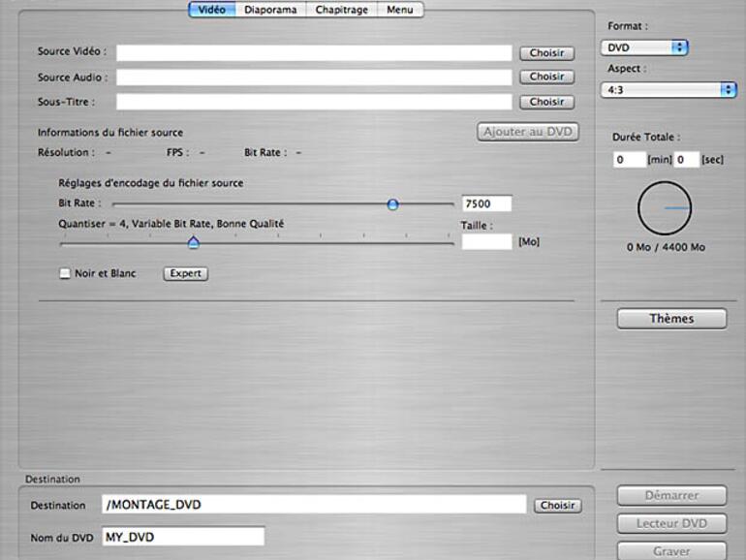Click the Graver button
746x560 pixels.
pos(671,551)
